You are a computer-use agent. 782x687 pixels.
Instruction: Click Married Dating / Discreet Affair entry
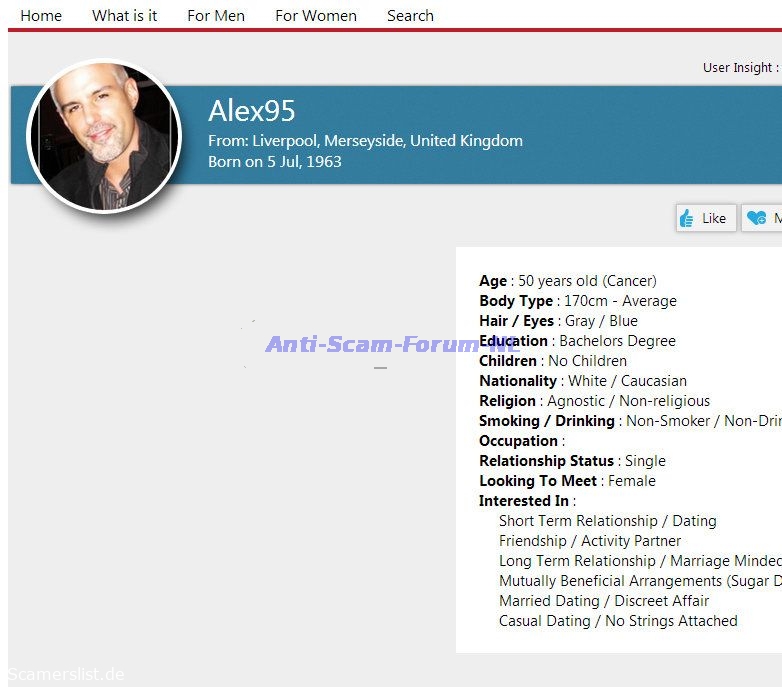pyautogui.click(x=604, y=601)
